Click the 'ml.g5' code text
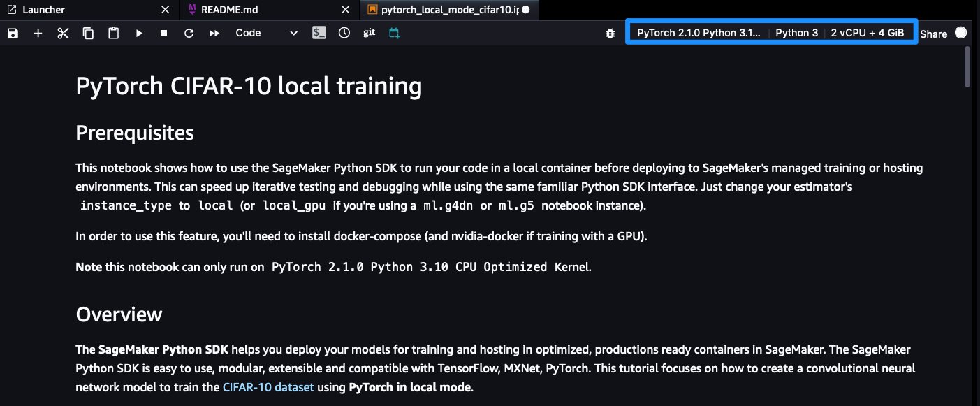Screen dimensions: 980x406 (515, 205)
